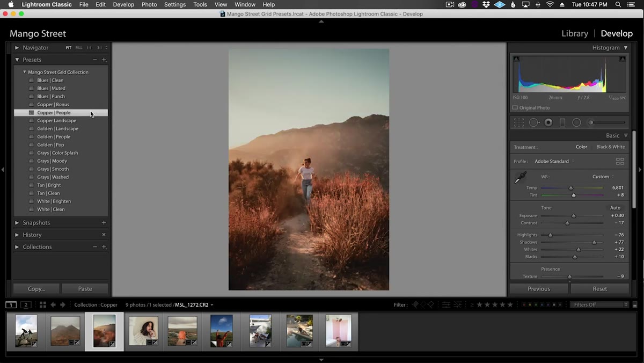Open the Settings menu
This screenshot has height=363, width=644.
click(175, 4)
